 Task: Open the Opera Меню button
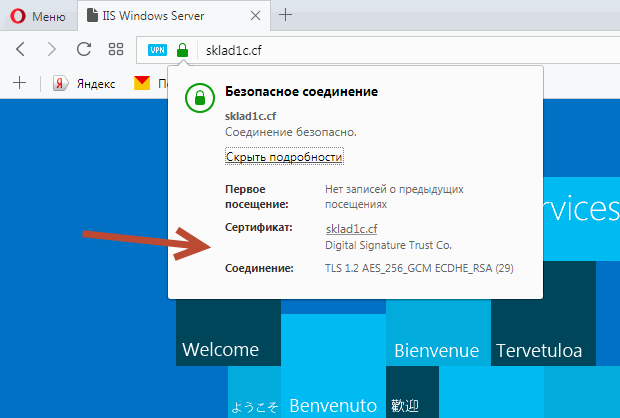coord(36,15)
